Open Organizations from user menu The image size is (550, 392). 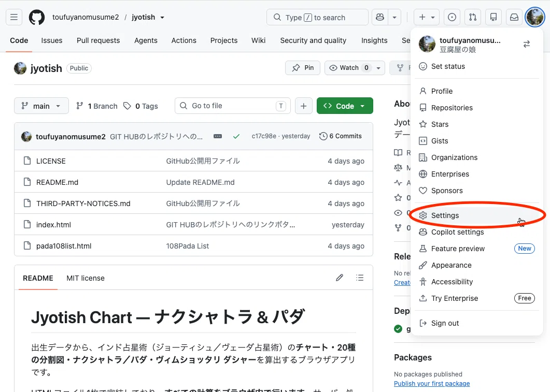click(477, 157)
